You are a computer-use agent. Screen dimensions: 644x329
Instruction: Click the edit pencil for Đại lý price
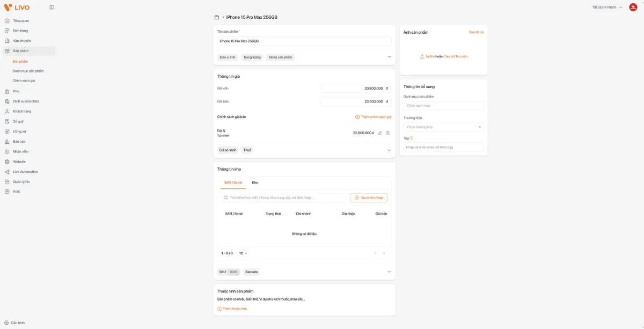[380, 133]
